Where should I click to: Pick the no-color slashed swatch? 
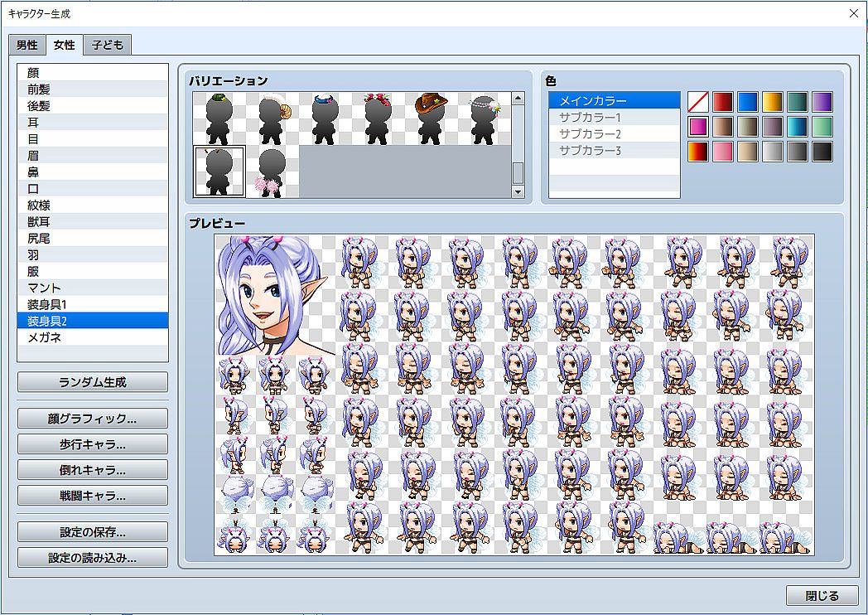[x=698, y=102]
